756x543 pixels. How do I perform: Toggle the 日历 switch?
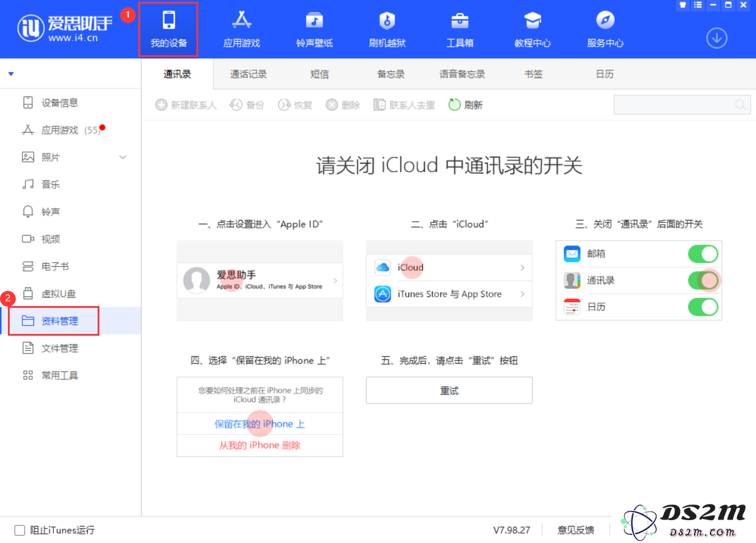coord(703,307)
